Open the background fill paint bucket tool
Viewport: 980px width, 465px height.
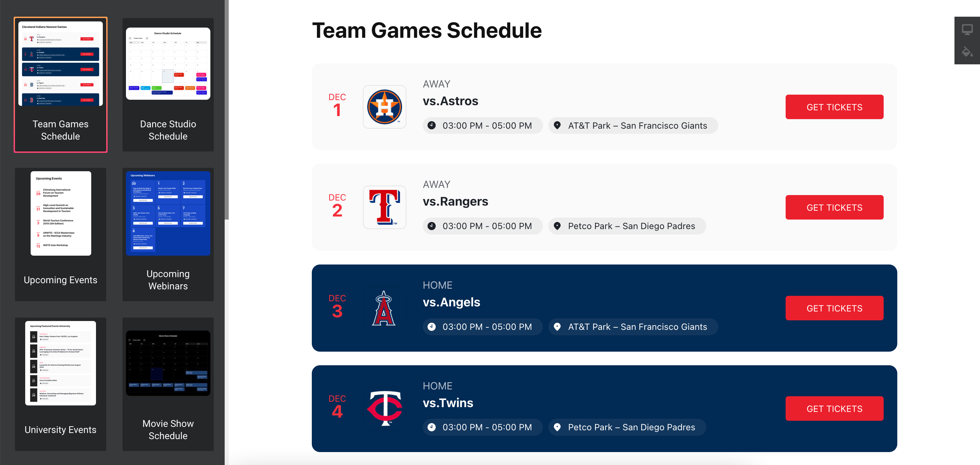967,51
